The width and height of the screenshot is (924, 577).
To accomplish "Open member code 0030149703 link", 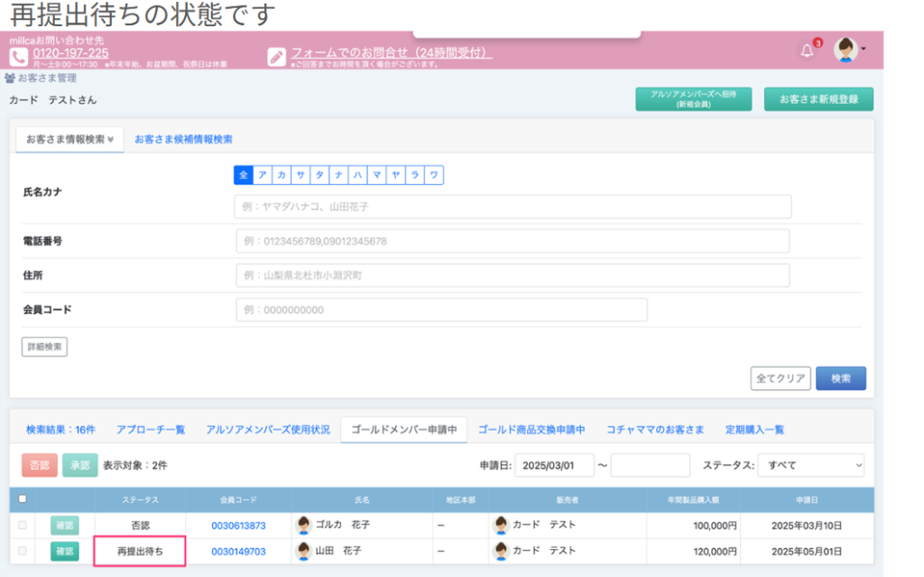I will [238, 551].
